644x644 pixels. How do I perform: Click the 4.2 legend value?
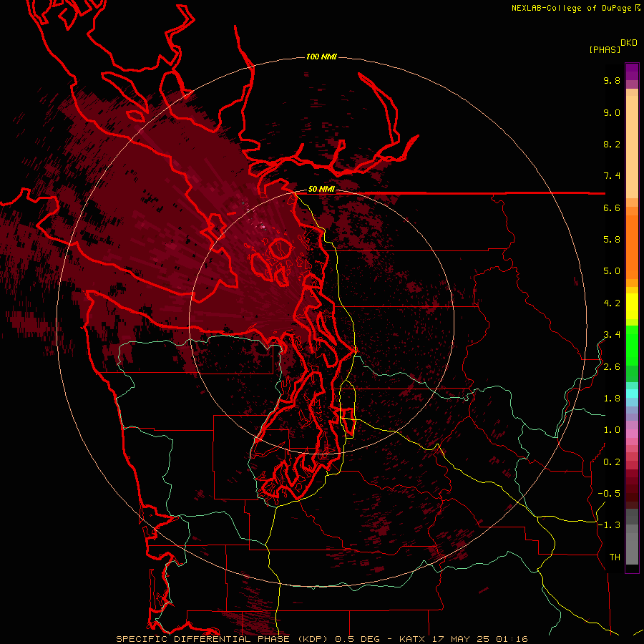point(612,303)
